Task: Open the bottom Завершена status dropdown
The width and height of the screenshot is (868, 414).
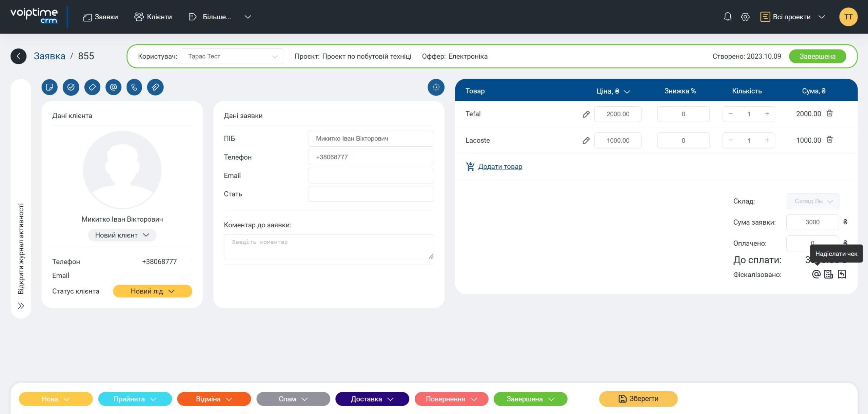Action: 531,399
